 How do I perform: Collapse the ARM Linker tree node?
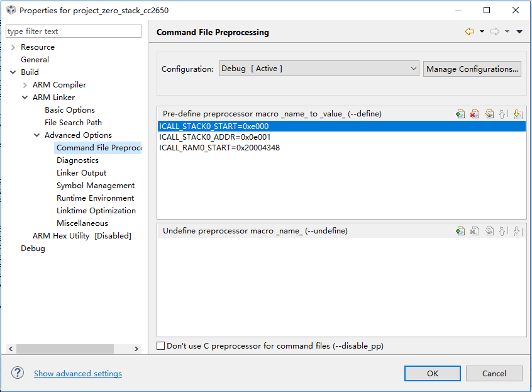[25, 98]
